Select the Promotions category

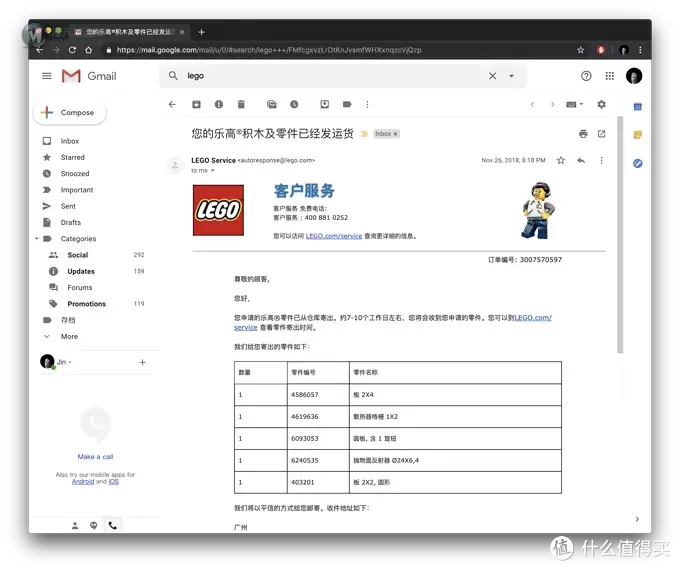tap(86, 304)
